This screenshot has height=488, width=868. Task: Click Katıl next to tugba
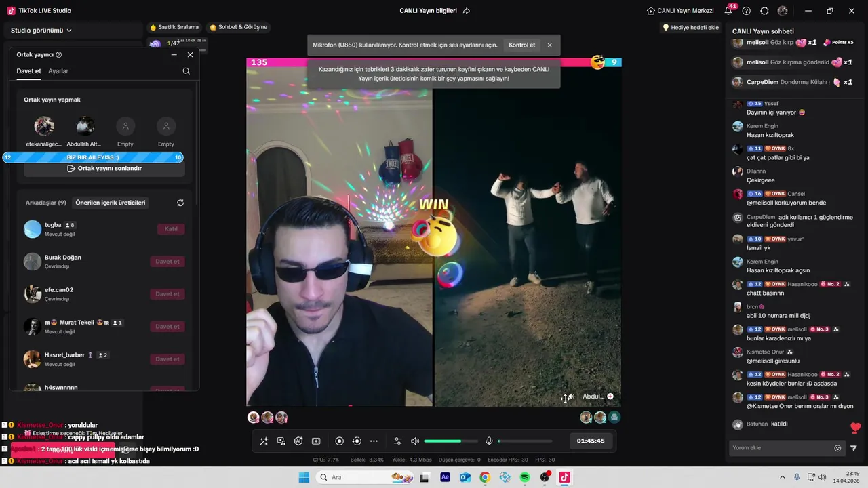click(171, 229)
